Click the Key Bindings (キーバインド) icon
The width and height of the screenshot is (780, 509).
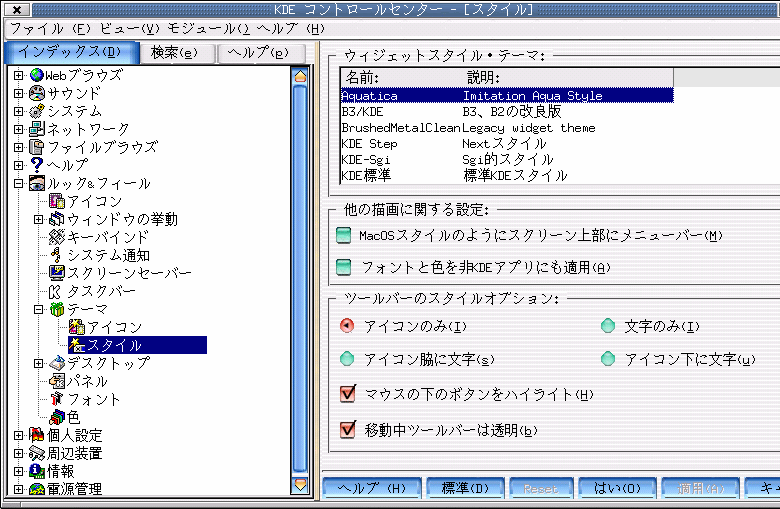(57, 237)
